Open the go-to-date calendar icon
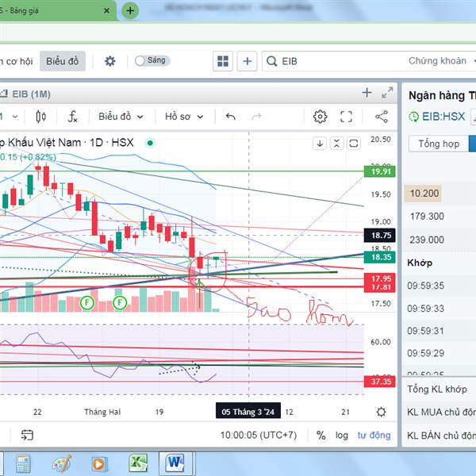The image size is (476, 476). pos(27,435)
